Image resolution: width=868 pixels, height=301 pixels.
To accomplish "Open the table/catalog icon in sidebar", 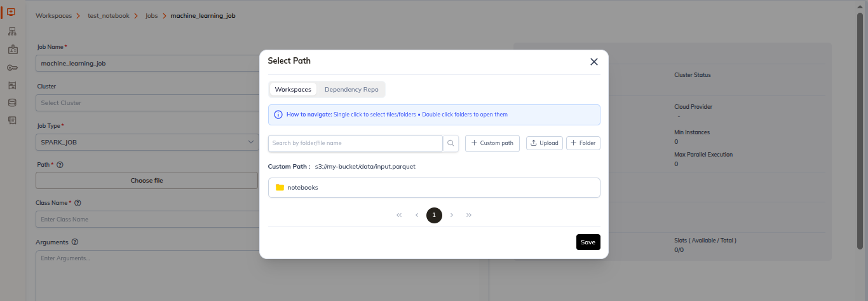I will [12, 85].
